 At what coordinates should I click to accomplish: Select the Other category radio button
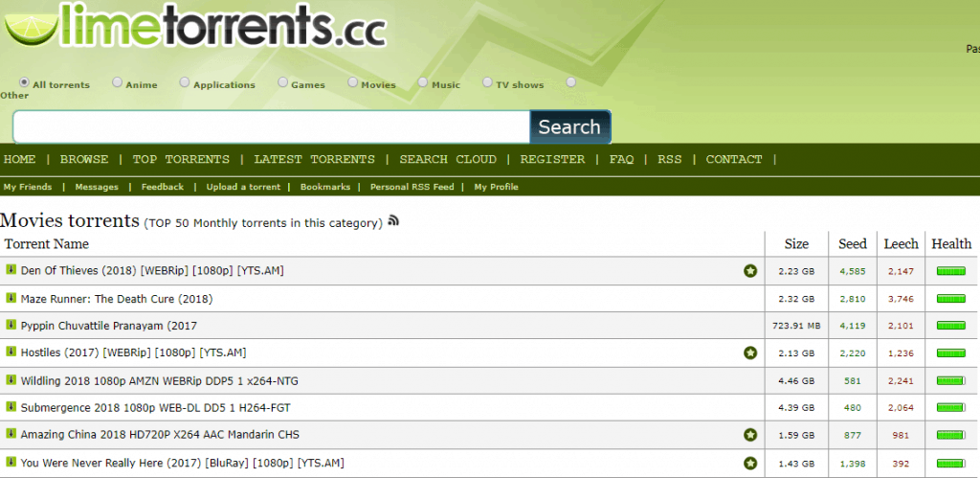[x=570, y=82]
